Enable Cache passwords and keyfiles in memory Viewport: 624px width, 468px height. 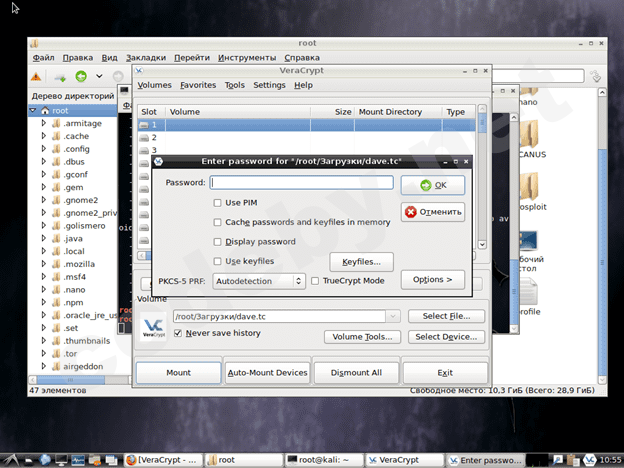(x=217, y=222)
